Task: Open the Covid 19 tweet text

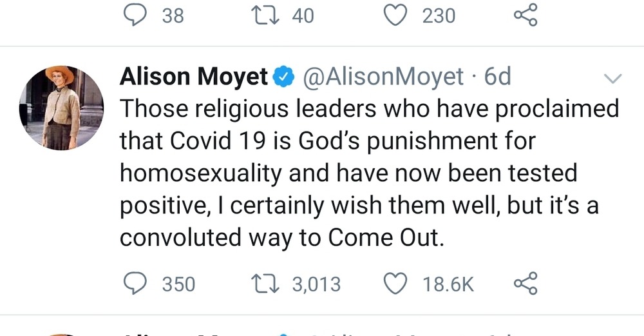Action: (368, 173)
